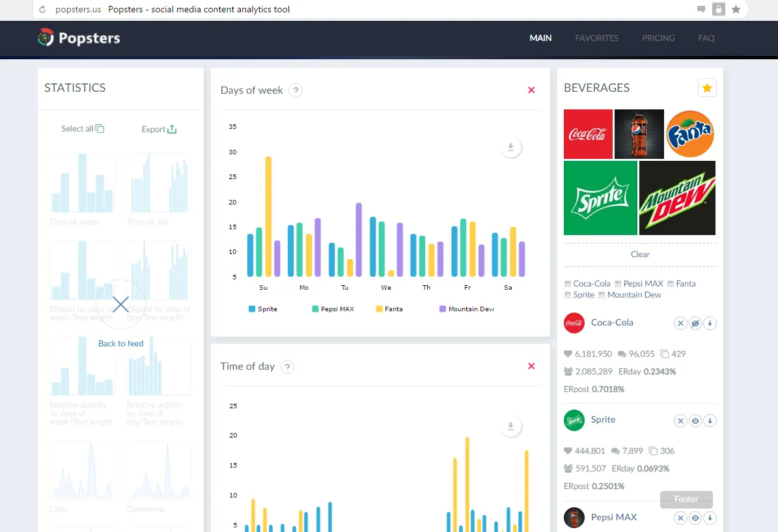Click the Popsters logo
Image resolution: width=778 pixels, height=532 pixels.
(78, 38)
